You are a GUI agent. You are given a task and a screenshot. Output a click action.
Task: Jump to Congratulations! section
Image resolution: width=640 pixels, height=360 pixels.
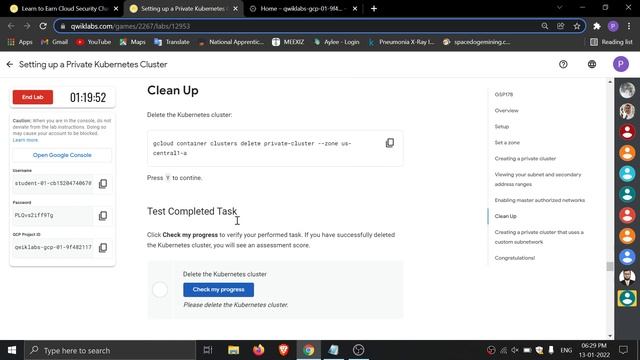pyautogui.click(x=515, y=258)
